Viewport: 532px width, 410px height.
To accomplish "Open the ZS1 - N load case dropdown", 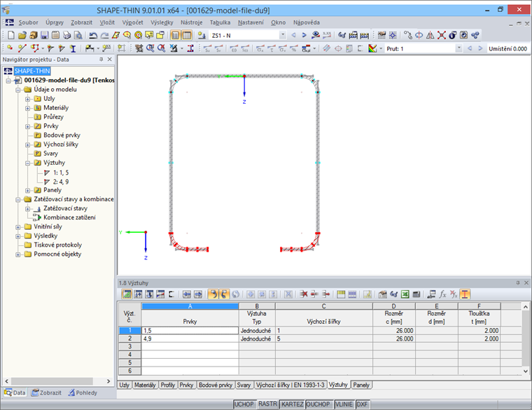I will [x=283, y=35].
